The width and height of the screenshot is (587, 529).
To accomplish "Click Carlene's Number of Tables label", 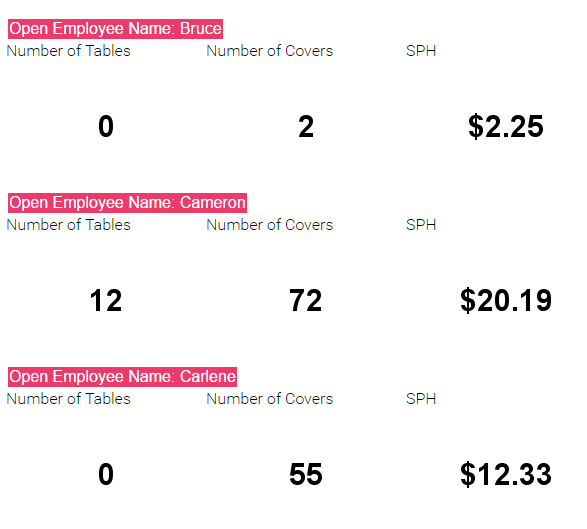I will pyautogui.click(x=69, y=399).
